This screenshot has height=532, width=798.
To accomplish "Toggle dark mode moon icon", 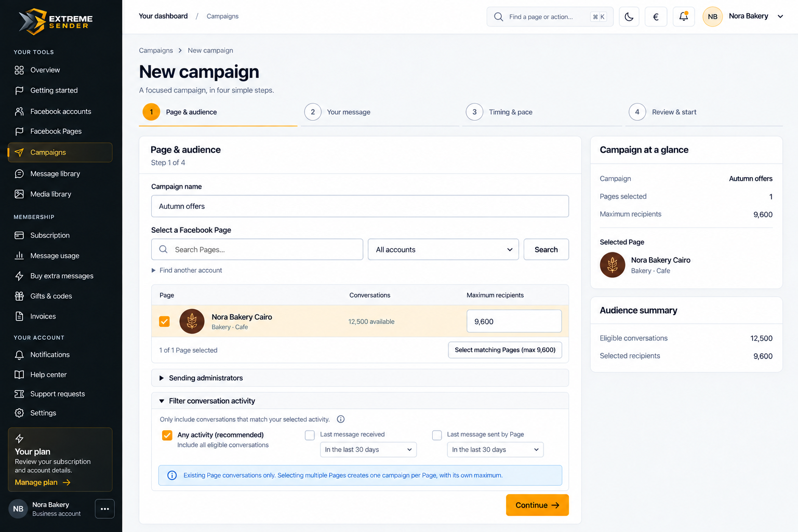I will tap(629, 17).
